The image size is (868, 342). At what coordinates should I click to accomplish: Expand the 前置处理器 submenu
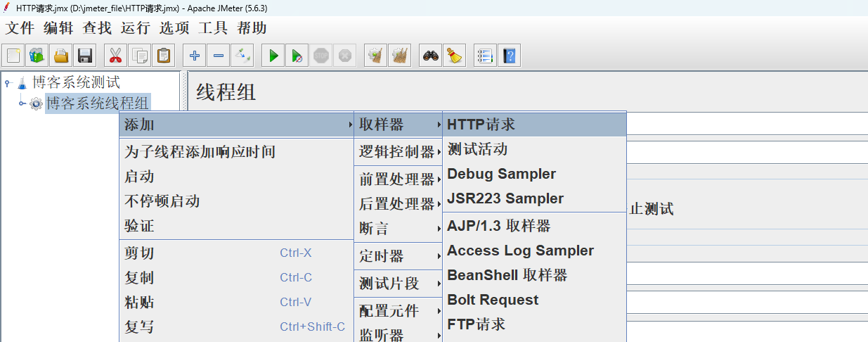click(398, 179)
